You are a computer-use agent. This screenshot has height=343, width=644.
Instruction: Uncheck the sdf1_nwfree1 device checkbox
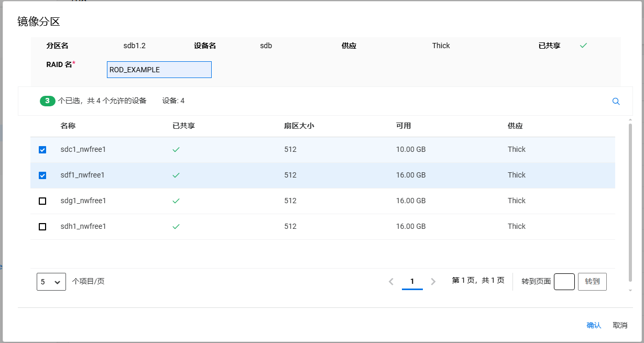(x=42, y=175)
